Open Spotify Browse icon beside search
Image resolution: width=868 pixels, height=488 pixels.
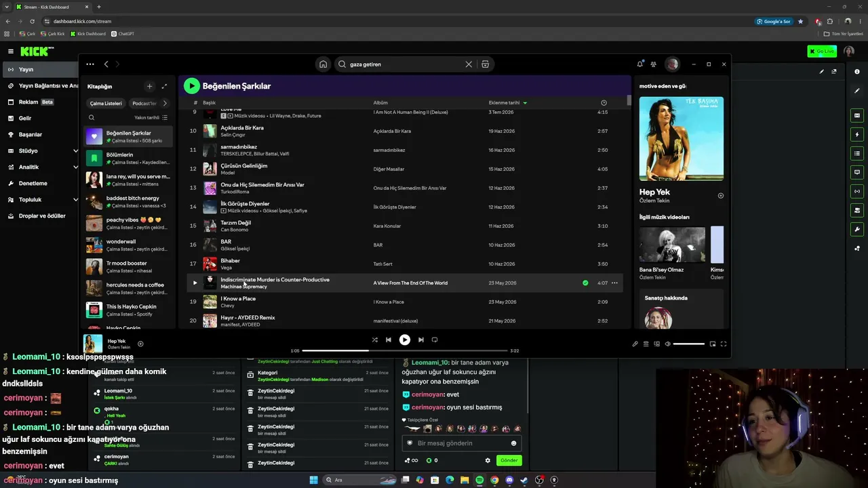coord(485,64)
